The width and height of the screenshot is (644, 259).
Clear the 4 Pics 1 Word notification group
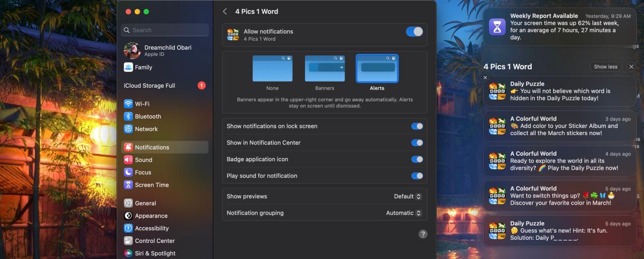coord(631,67)
